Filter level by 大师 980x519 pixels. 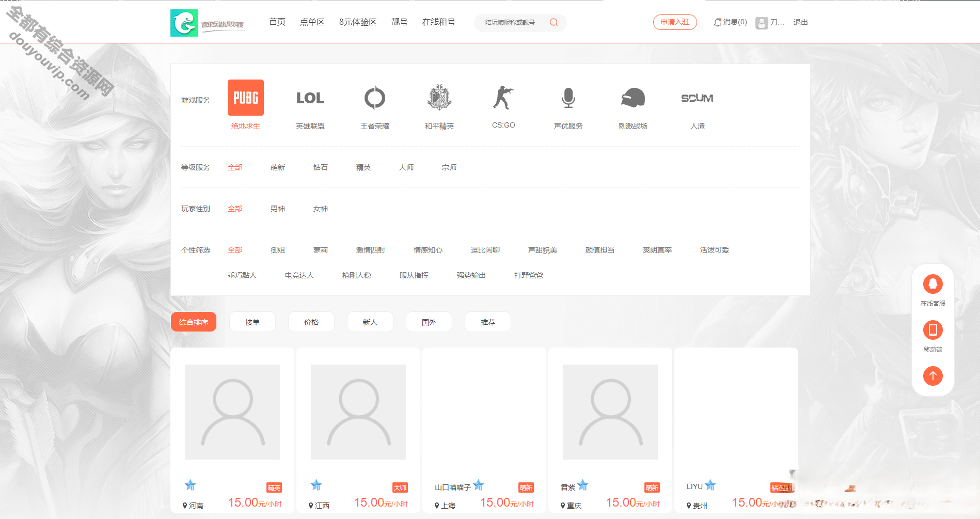(406, 167)
